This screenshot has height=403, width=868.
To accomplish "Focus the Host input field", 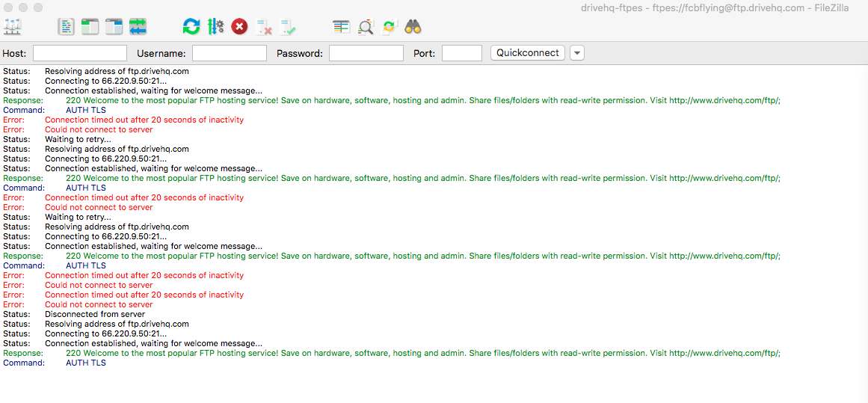I will [80, 53].
